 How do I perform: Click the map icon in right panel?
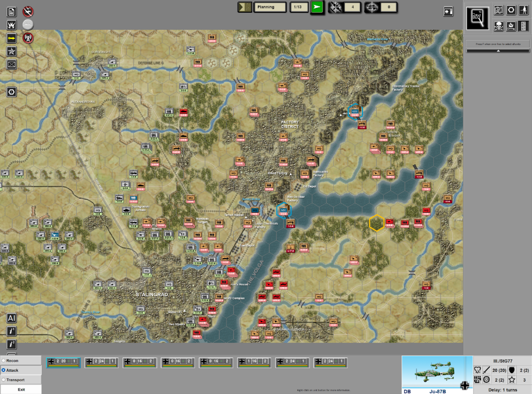pos(498,10)
